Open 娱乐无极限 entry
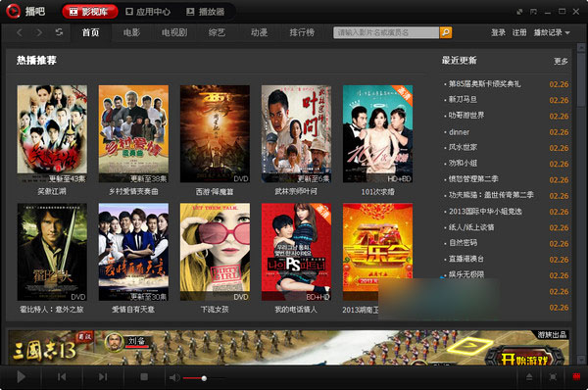The width and height of the screenshot is (588, 390). 466,274
